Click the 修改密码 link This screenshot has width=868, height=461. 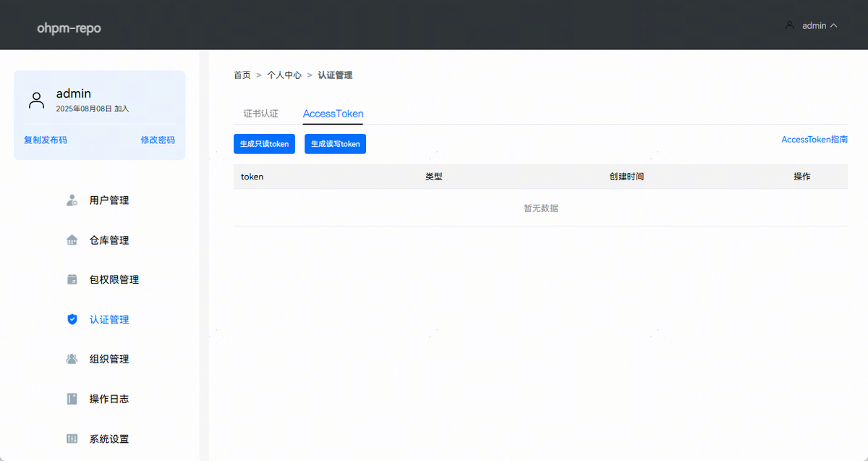158,140
